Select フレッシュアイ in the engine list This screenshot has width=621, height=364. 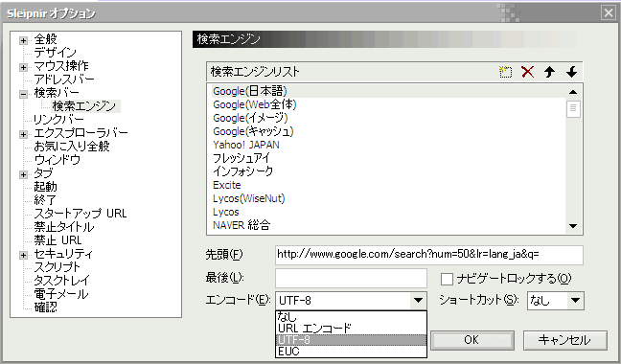[x=241, y=158]
